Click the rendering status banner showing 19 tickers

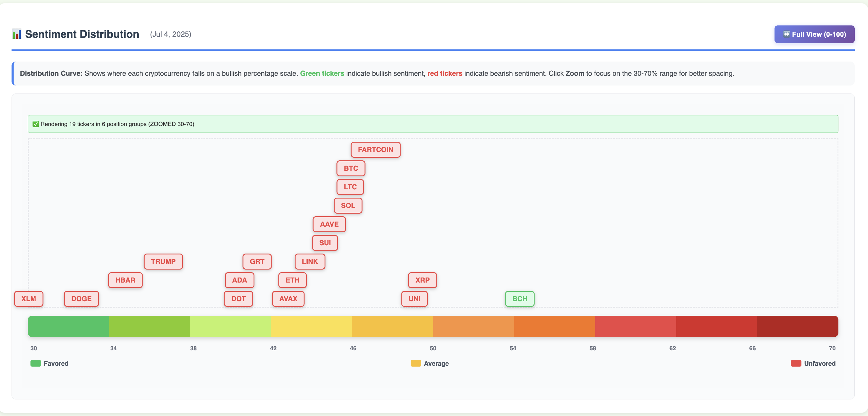tap(118, 124)
